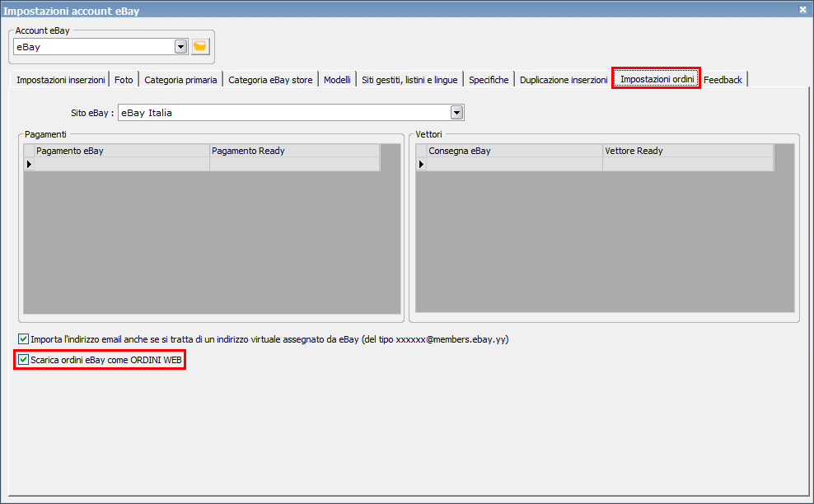Click the empty Pagamento Ready cell in first row
This screenshot has height=504, width=814.
(294, 164)
